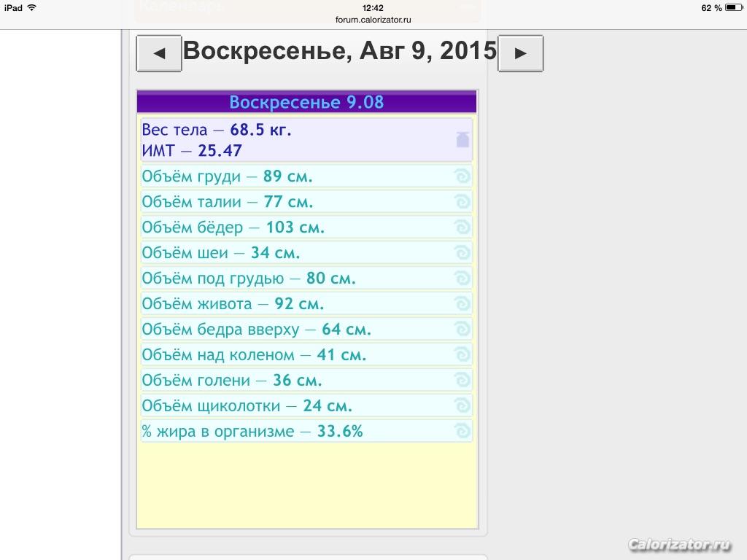The width and height of the screenshot is (747, 560).
Task: Tap spiral icon in Объём щиколотки row
Action: point(462,405)
